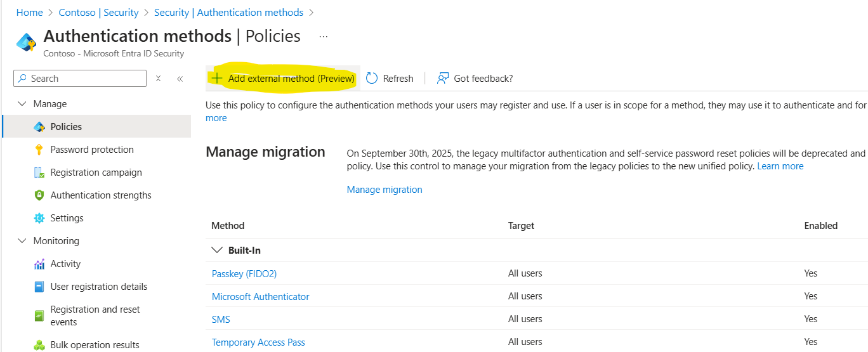The width and height of the screenshot is (868, 352).
Task: Click the 'more' link under policy description
Action: (x=216, y=118)
